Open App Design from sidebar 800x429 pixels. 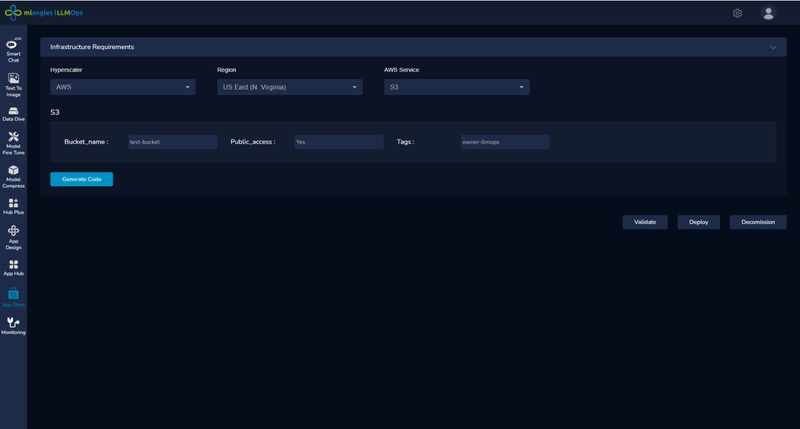(13, 236)
